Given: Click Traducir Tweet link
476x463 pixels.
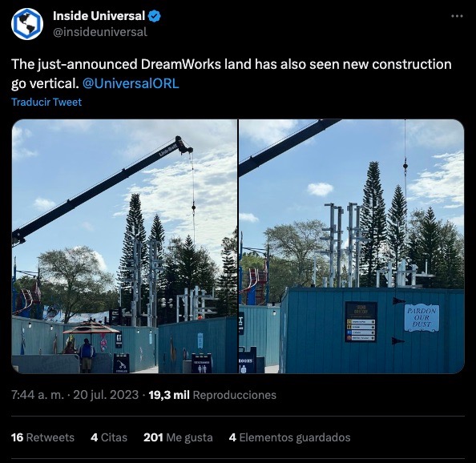Looking at the screenshot, I should click(x=46, y=102).
